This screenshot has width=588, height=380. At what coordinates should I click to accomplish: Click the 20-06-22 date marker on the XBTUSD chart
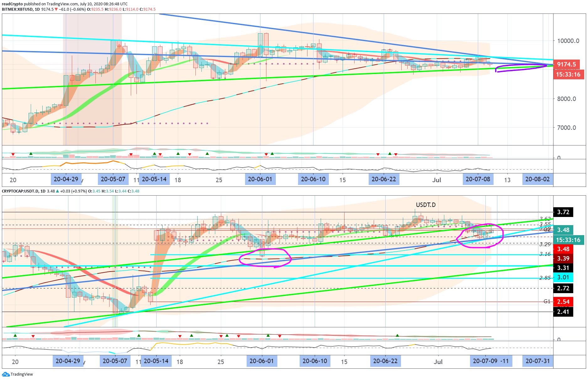point(384,179)
